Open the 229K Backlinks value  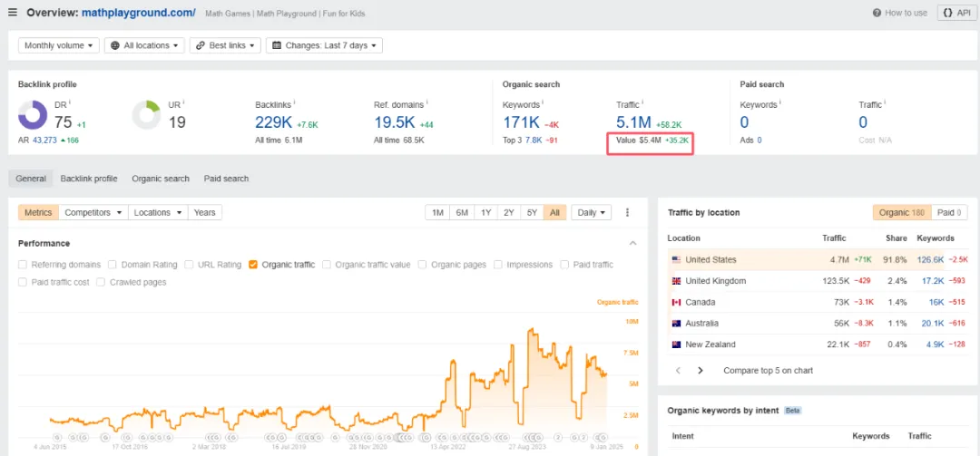click(274, 121)
